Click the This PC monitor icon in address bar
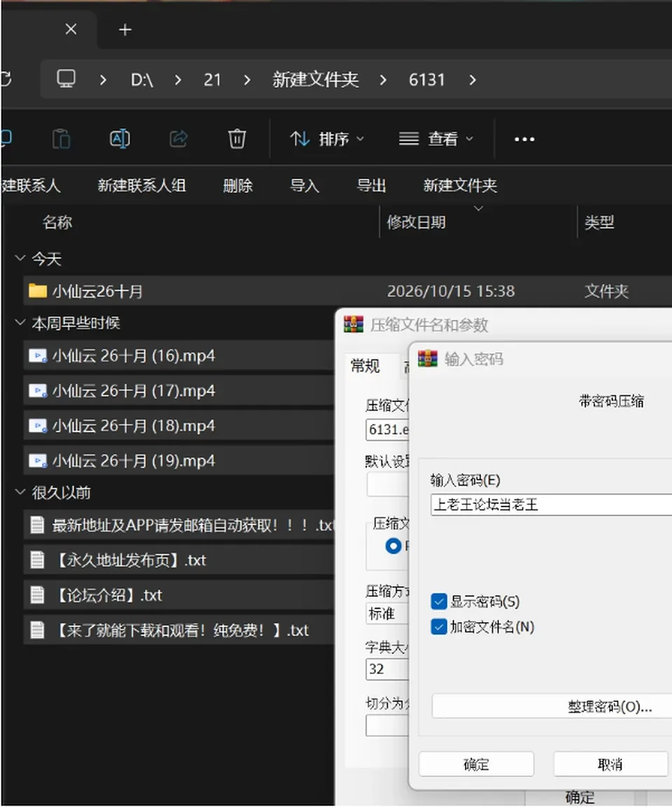Screen dimensions: 672x807 (66, 78)
